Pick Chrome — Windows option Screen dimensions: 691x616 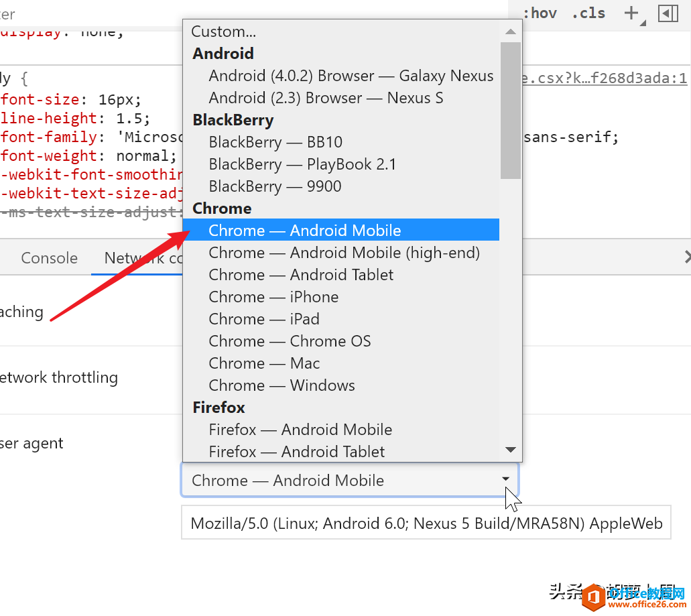tap(340, 385)
